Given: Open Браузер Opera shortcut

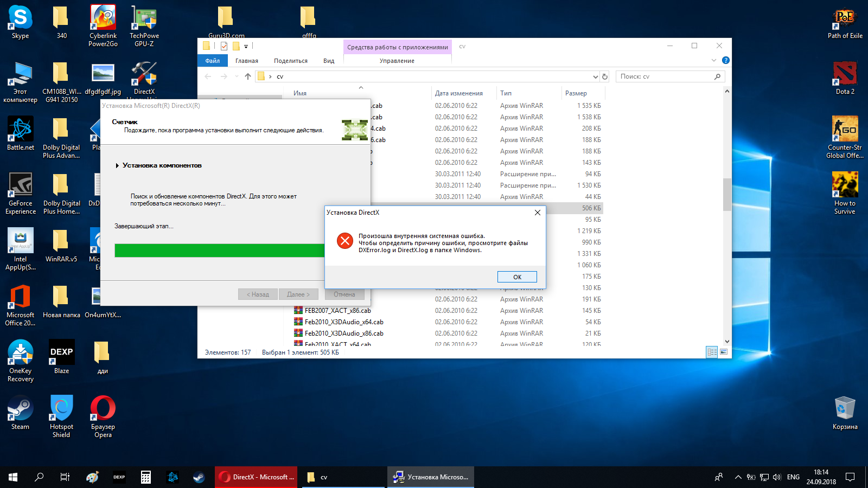Looking at the screenshot, I should click(x=103, y=416).
